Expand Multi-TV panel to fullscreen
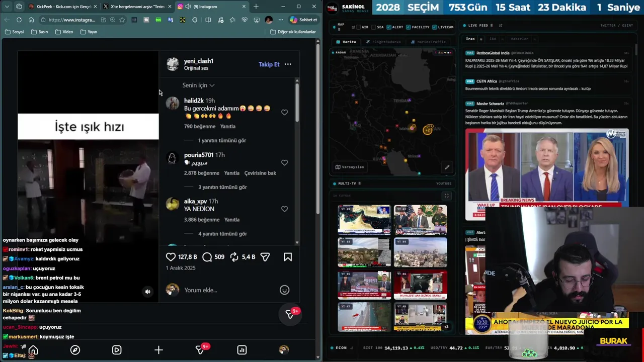This screenshot has height=362, width=644. click(x=446, y=196)
